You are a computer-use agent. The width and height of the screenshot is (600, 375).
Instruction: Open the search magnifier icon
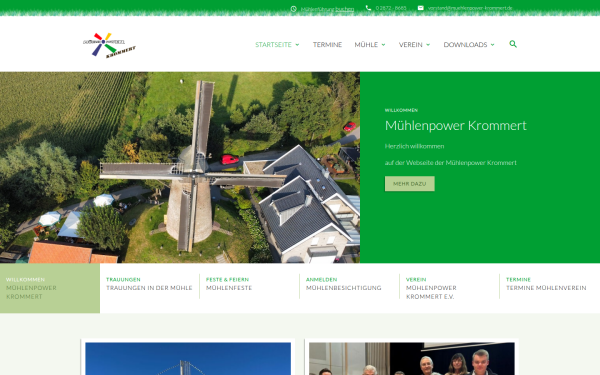pyautogui.click(x=513, y=44)
